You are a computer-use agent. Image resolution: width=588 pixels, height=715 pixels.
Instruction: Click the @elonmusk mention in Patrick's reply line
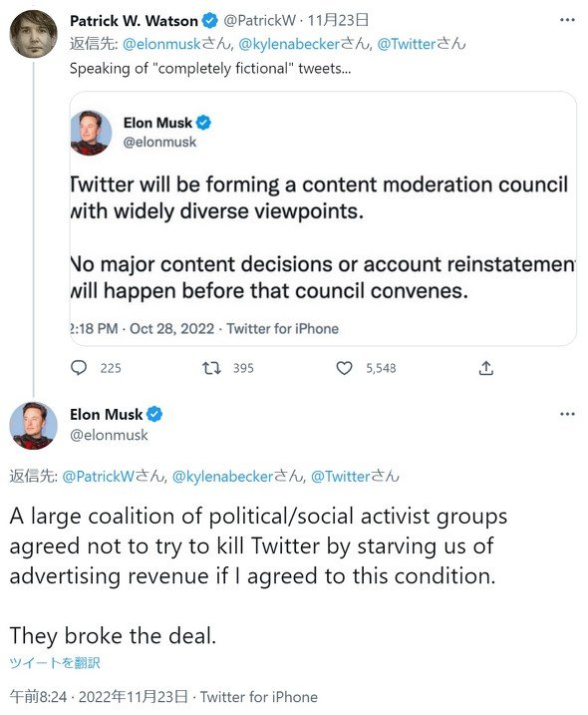click(161, 44)
